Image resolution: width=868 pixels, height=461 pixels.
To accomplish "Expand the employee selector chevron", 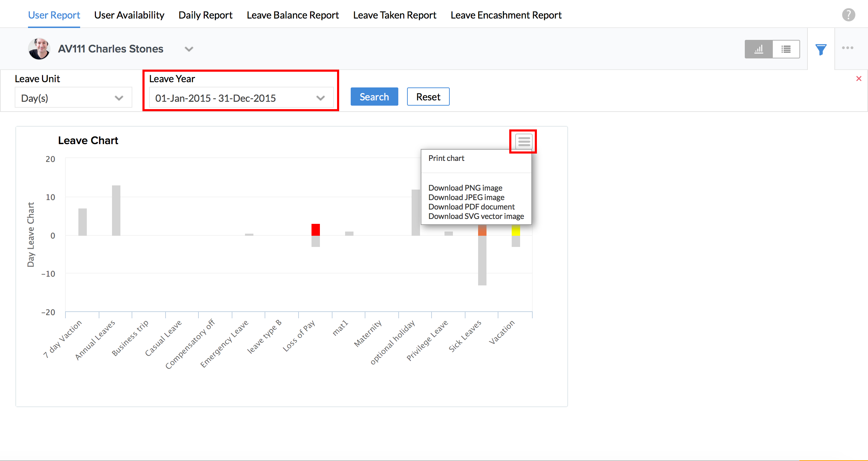I will tap(189, 49).
